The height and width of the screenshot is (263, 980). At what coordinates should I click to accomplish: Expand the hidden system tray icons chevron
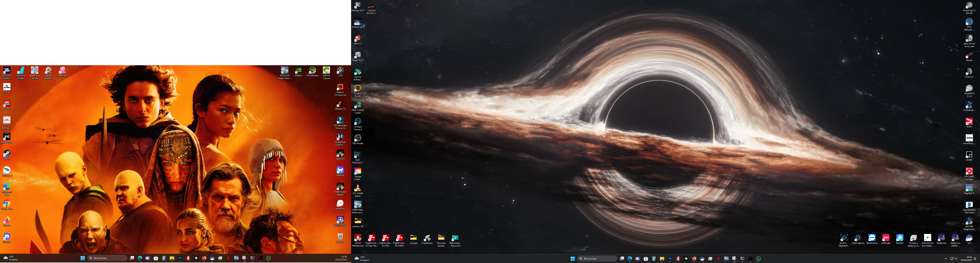(x=946, y=259)
